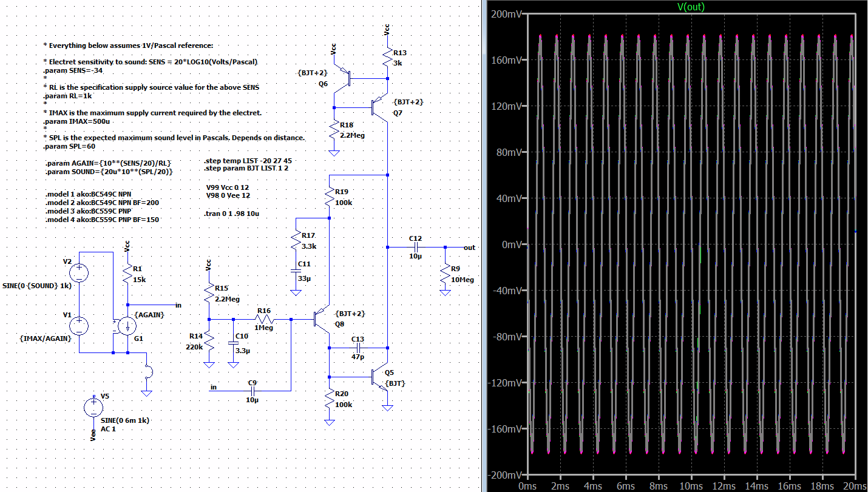Screen dimensions: 868x492
Task: Click controlled source G1 symbol
Action: (x=127, y=326)
